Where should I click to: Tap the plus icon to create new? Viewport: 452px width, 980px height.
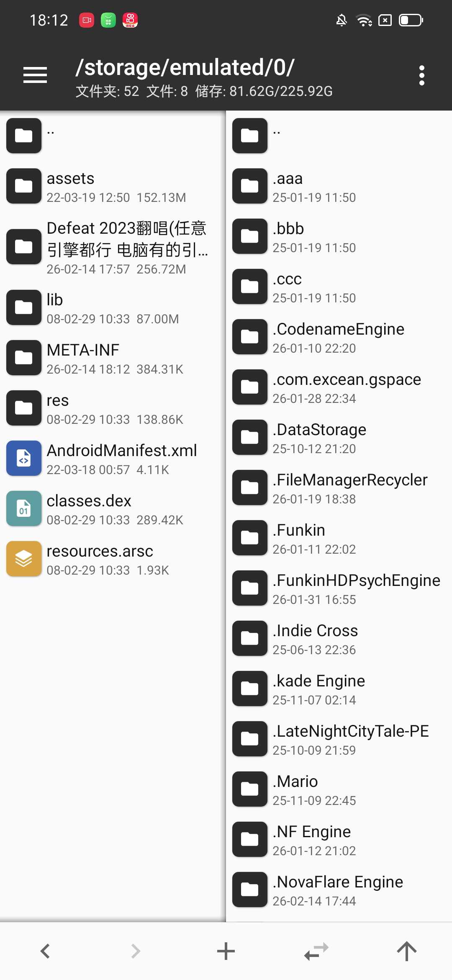[226, 951]
